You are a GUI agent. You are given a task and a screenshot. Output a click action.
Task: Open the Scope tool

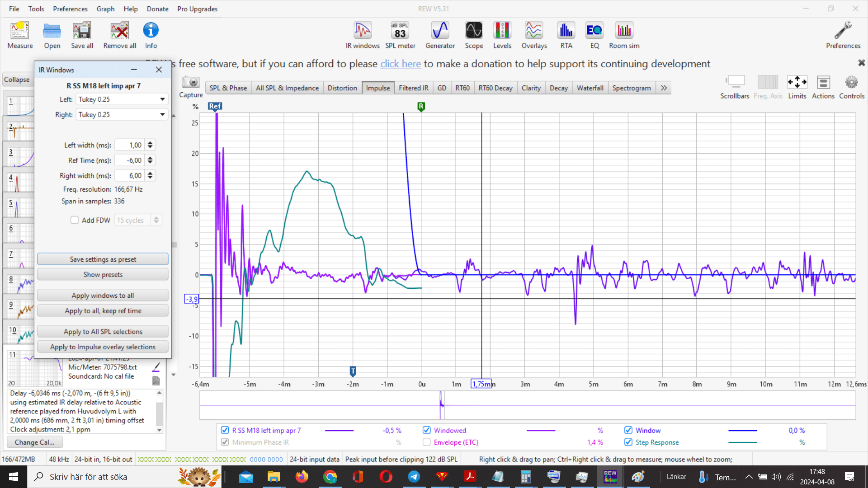pyautogui.click(x=474, y=35)
